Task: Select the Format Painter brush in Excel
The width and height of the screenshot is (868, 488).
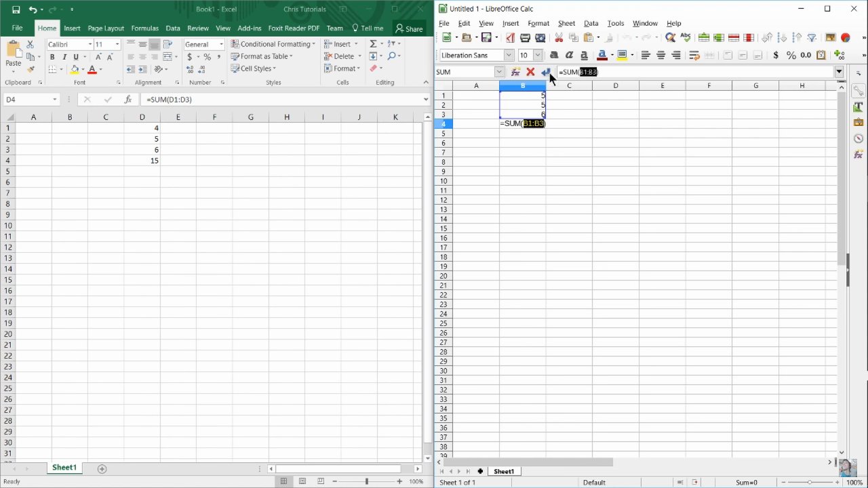Action: pyautogui.click(x=30, y=68)
